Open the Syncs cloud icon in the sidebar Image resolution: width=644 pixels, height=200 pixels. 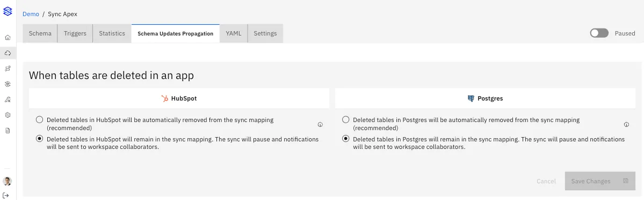coord(8,53)
